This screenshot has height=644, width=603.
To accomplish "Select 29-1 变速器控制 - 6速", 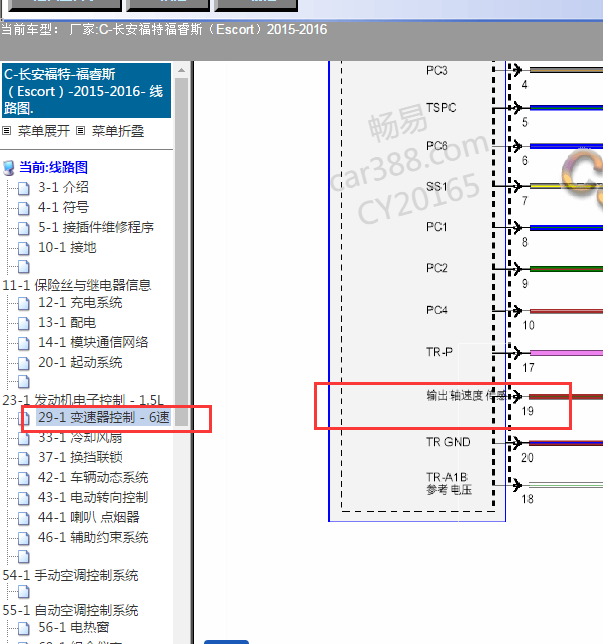I will [104, 417].
